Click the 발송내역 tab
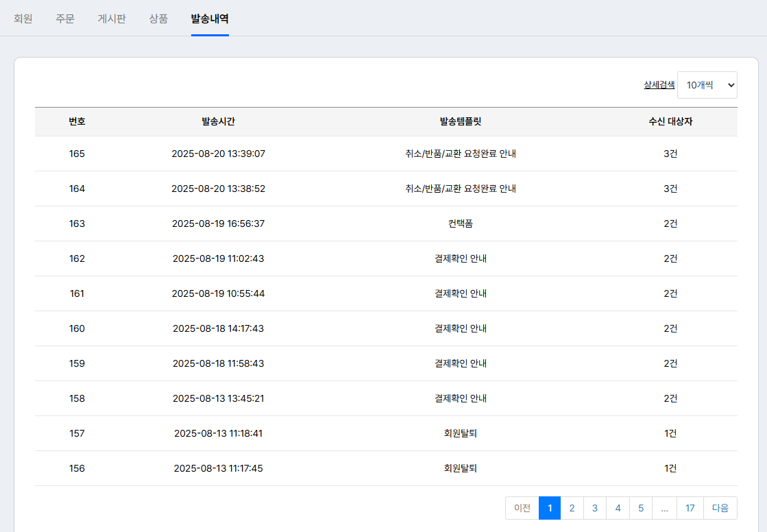 [x=210, y=19]
